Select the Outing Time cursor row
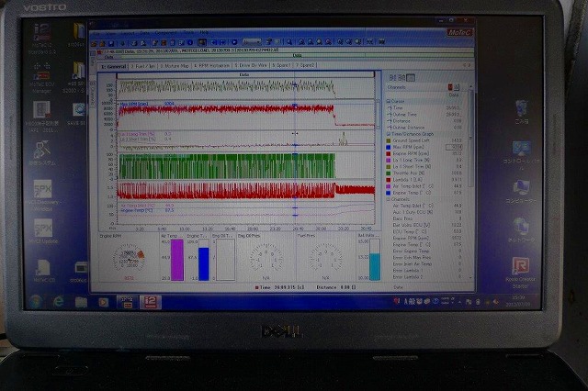The height and width of the screenshot is (391, 588). 426,114
